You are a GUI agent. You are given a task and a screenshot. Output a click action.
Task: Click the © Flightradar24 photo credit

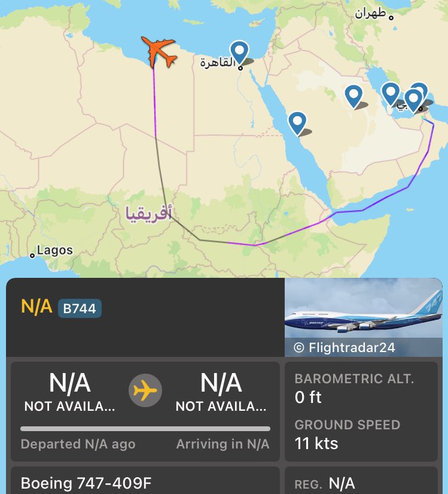pos(344,347)
